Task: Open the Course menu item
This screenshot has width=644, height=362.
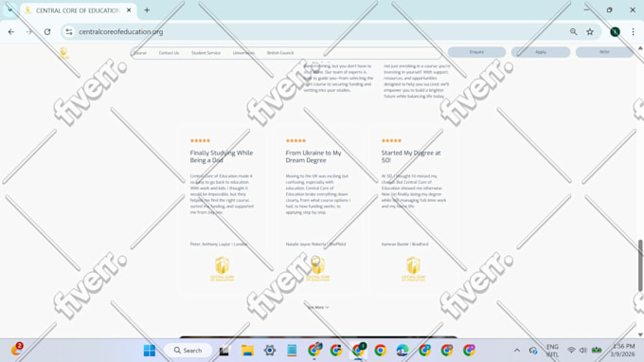Action: pyautogui.click(x=140, y=53)
